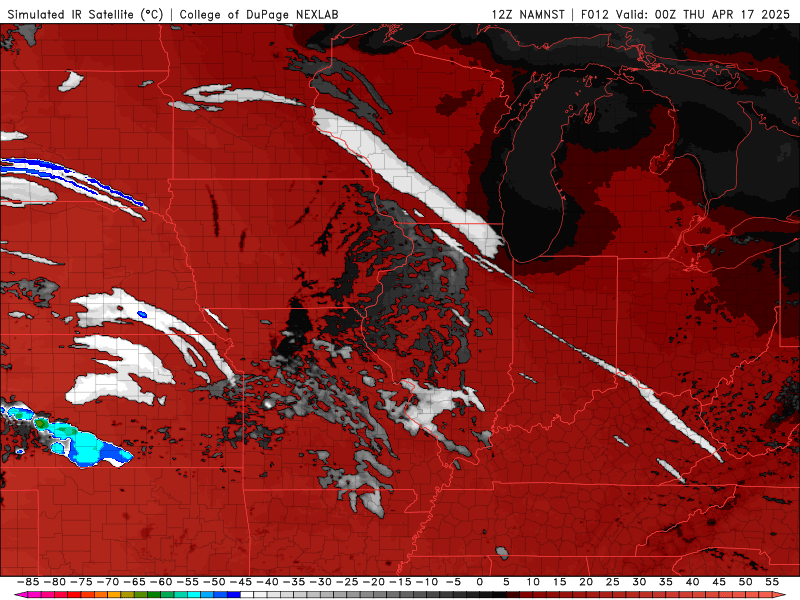Click the magenta arrow at the color bar's cold end

click(21, 595)
